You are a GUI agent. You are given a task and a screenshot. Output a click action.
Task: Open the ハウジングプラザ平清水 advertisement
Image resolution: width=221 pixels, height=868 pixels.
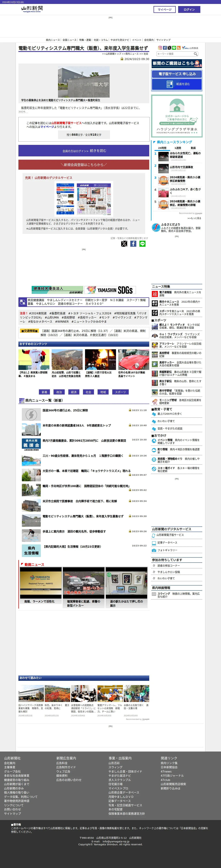(177, 116)
